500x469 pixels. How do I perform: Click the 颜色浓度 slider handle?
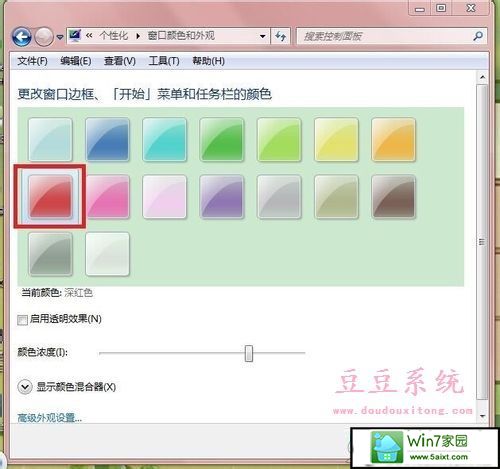tap(249, 353)
